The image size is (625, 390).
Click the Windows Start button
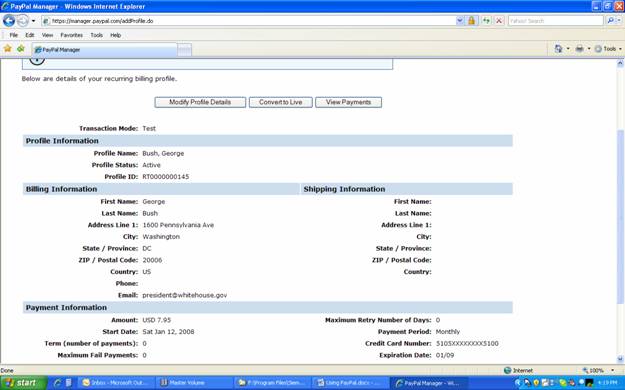coord(23,383)
